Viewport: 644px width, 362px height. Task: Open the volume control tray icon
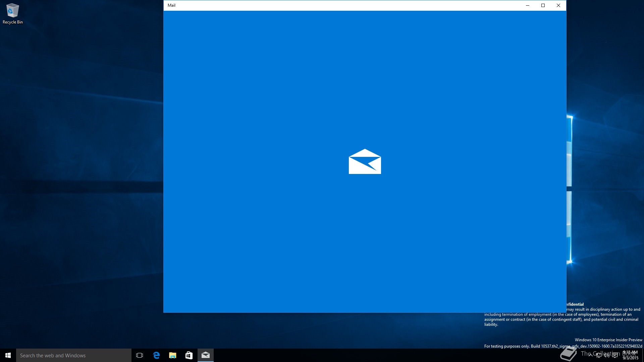tap(606, 355)
